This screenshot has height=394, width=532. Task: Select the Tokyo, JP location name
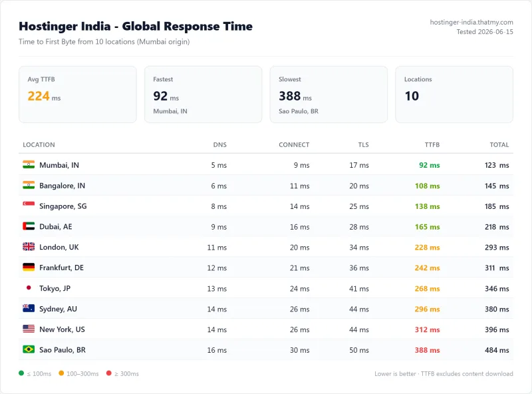coord(55,288)
